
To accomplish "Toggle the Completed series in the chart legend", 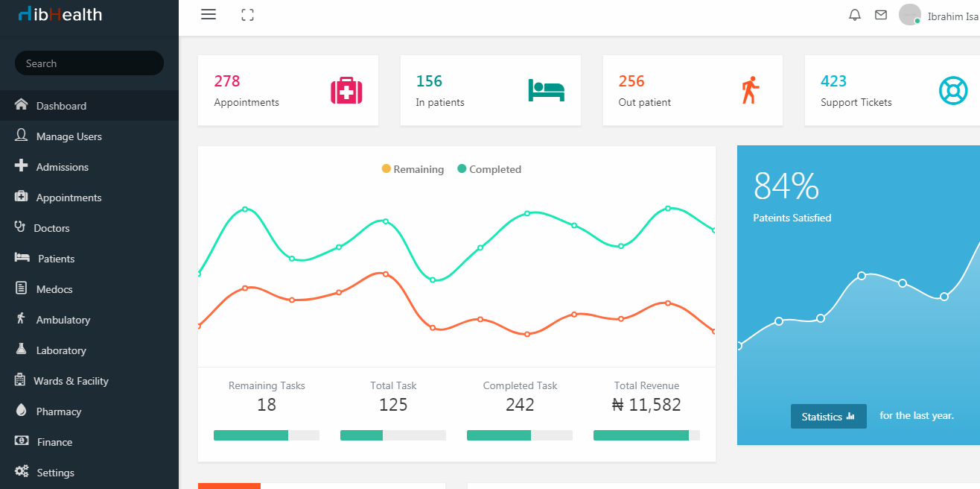I will point(489,169).
